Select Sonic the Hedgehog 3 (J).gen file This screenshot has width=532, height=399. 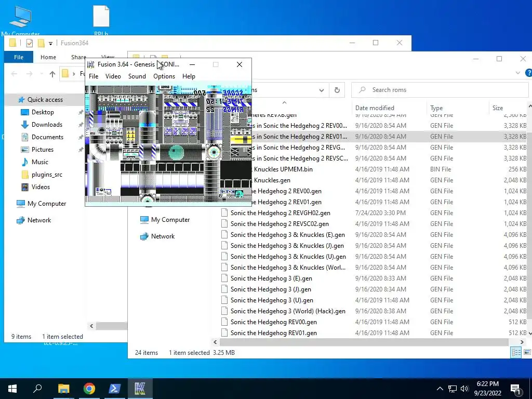[x=271, y=289]
